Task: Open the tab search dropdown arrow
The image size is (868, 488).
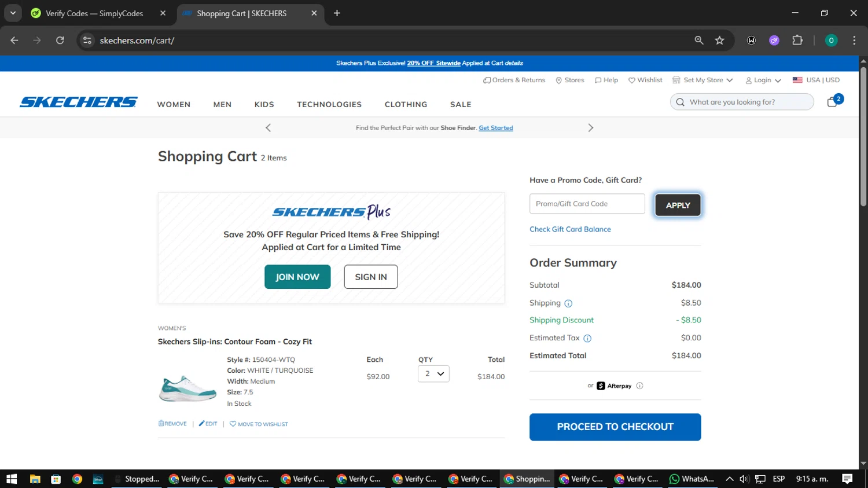Action: pyautogui.click(x=13, y=13)
